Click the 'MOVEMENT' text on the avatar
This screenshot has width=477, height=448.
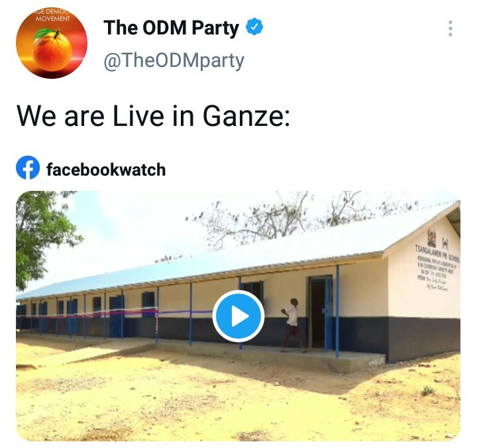(x=53, y=19)
